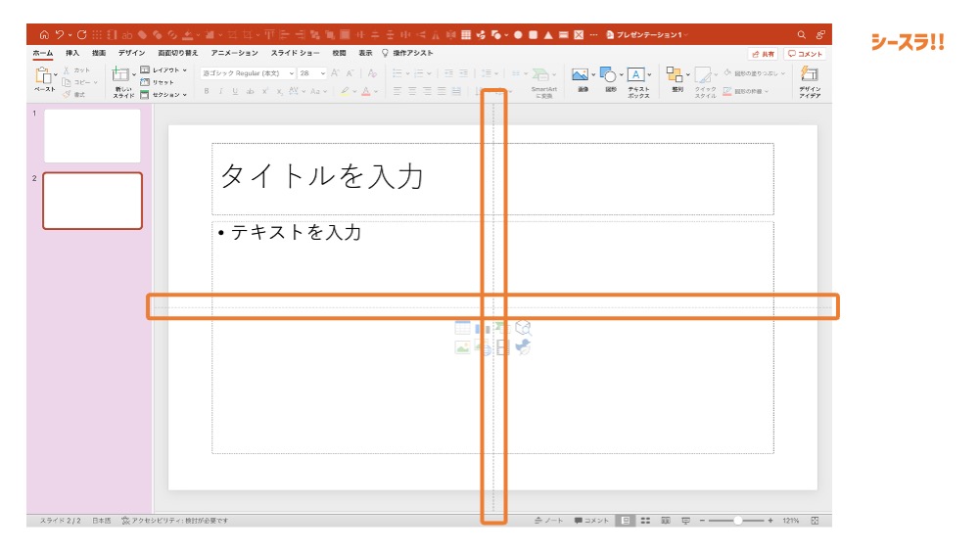The height and width of the screenshot is (551, 980).
Task: Open the 図形 shapes icon
Action: point(609,76)
